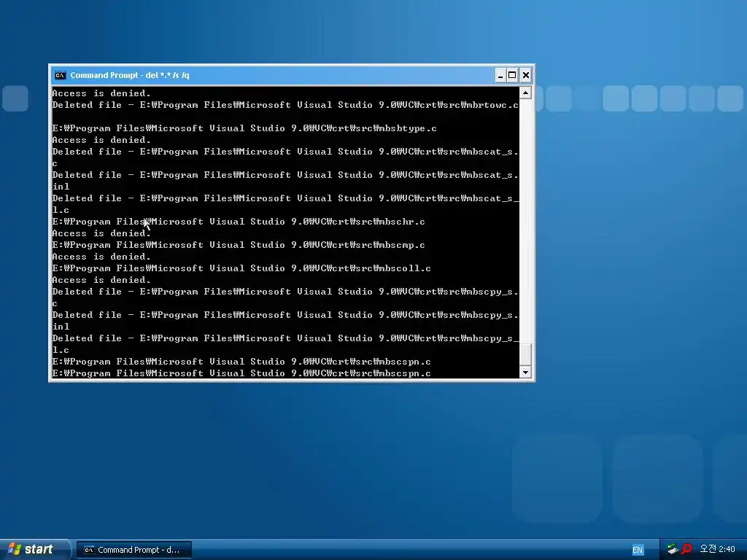747x560 pixels.
Task: Open the Command Prompt title bar system icon
Action: tap(60, 75)
